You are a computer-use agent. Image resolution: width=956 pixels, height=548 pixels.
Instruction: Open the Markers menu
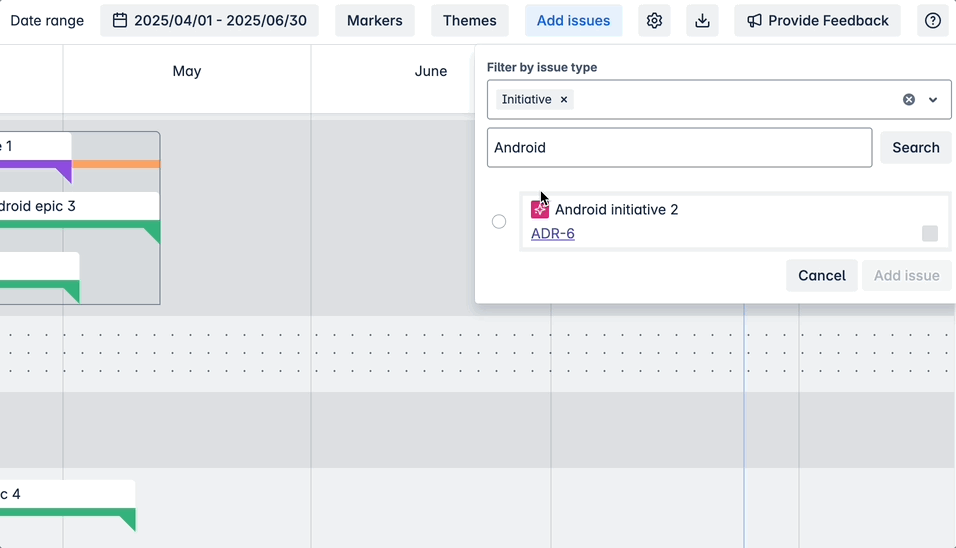tap(374, 21)
